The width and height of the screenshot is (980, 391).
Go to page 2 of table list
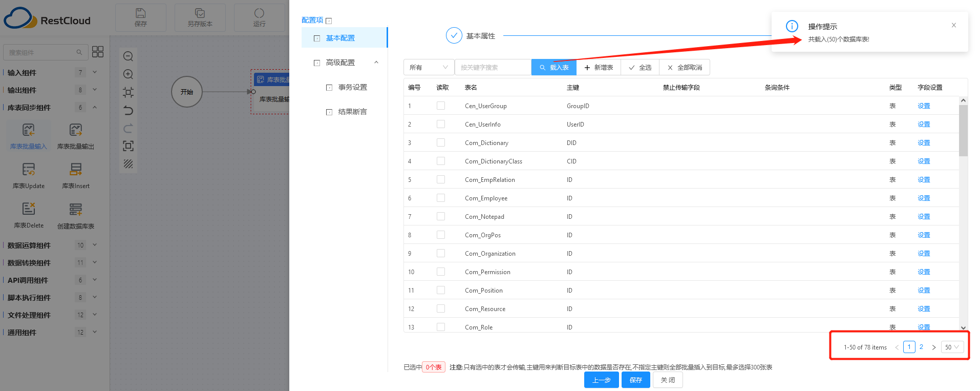click(921, 347)
